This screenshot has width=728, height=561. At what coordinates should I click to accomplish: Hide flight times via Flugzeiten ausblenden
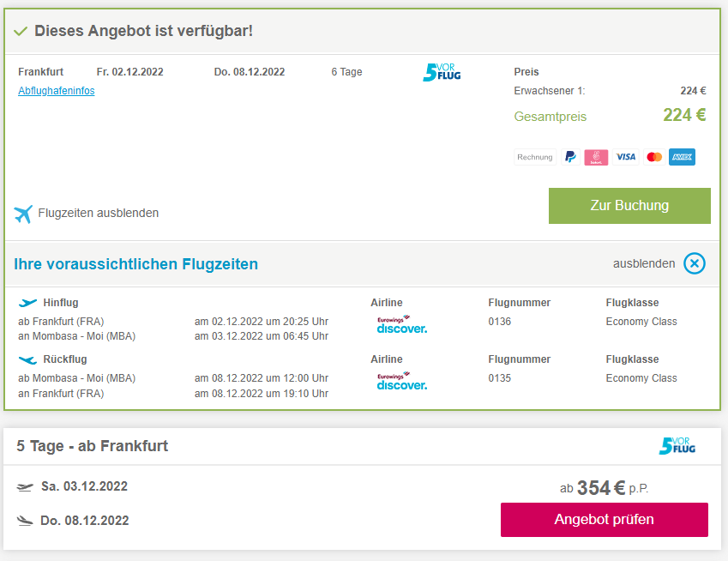click(x=98, y=213)
